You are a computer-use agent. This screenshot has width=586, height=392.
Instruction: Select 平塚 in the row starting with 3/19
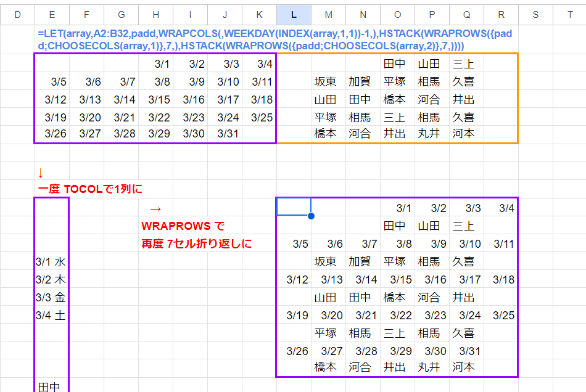pos(329,118)
